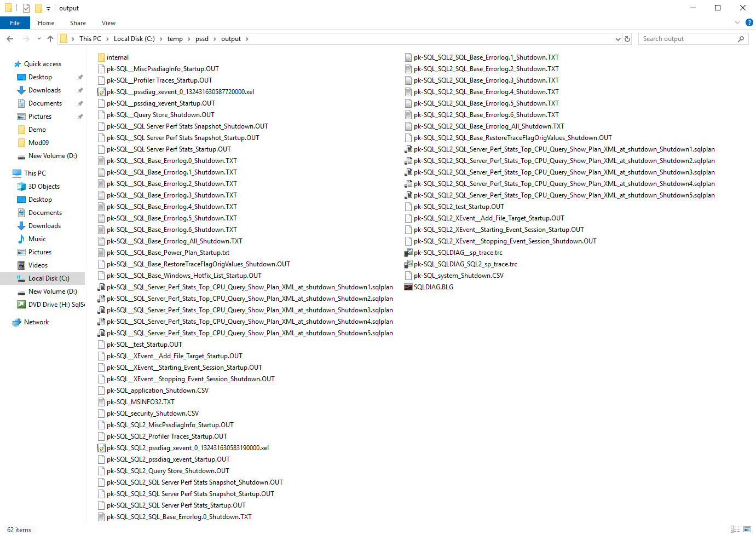Navigate to temp in breadcrumb path
756x536 pixels.
coord(175,39)
